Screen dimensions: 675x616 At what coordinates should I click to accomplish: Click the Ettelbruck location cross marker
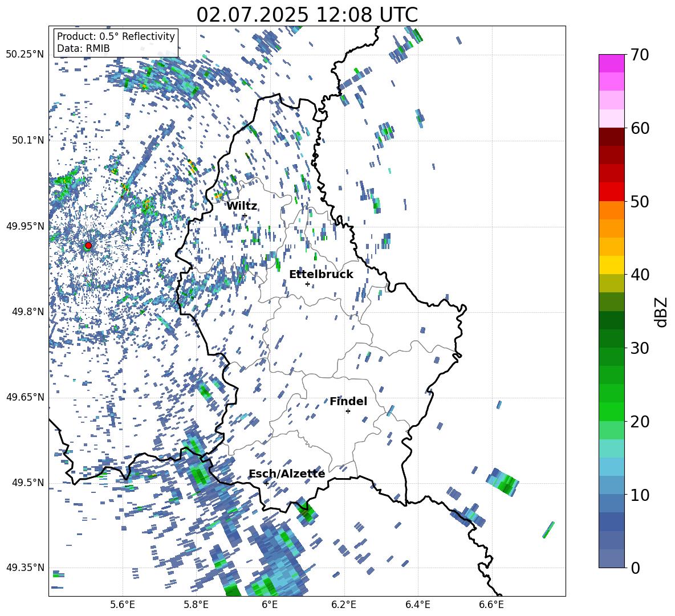pos(307,284)
